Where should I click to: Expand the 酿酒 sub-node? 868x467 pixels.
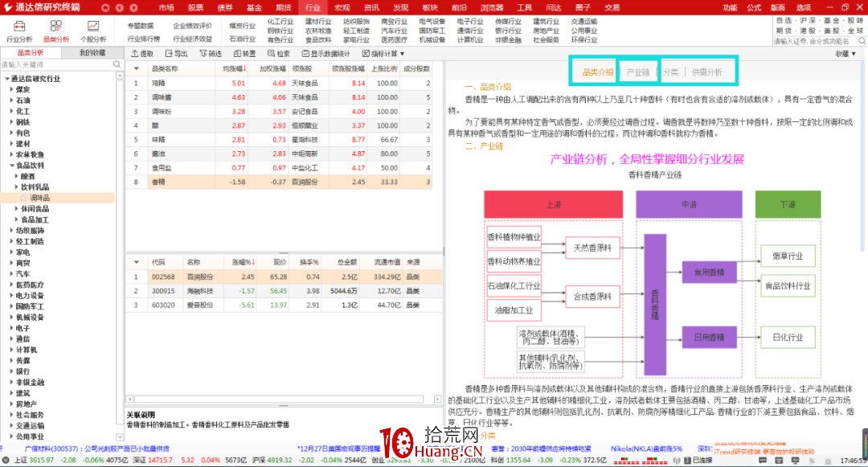coord(17,177)
